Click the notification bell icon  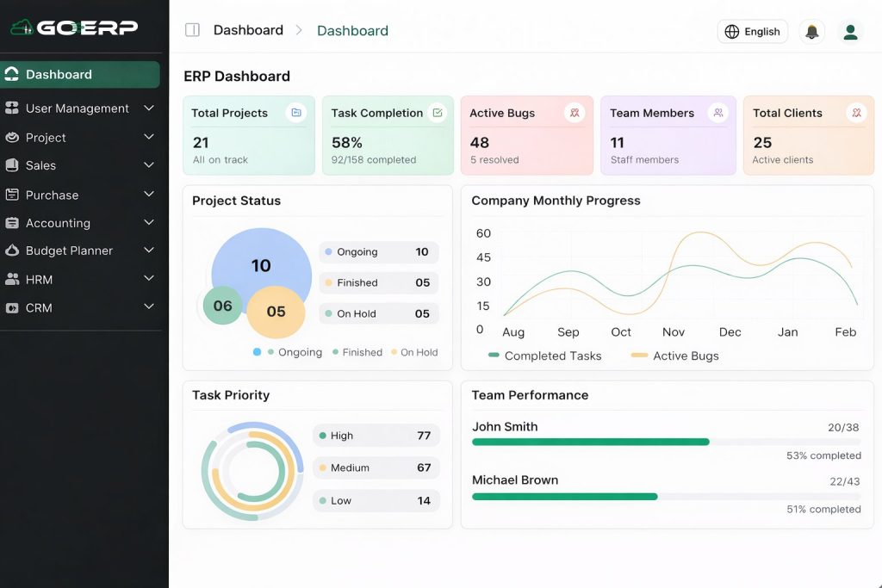[811, 32]
